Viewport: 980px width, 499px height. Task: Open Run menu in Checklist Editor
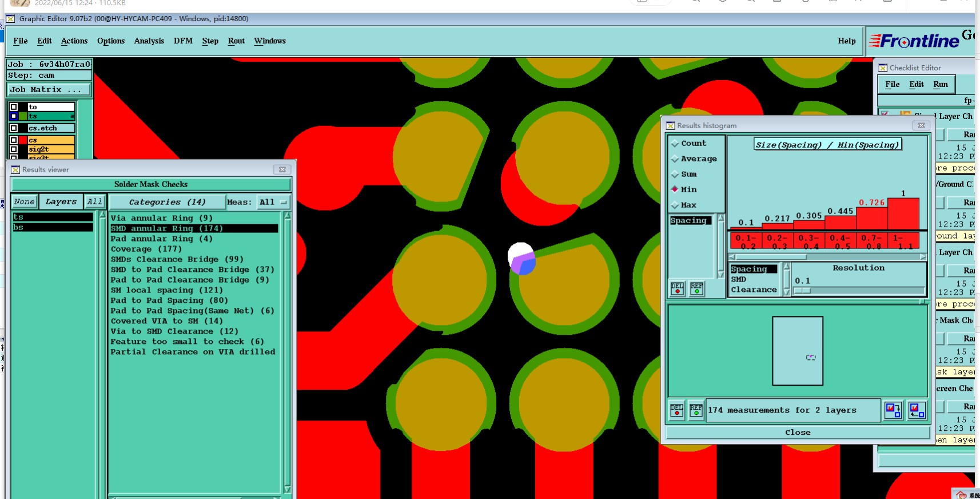(941, 85)
